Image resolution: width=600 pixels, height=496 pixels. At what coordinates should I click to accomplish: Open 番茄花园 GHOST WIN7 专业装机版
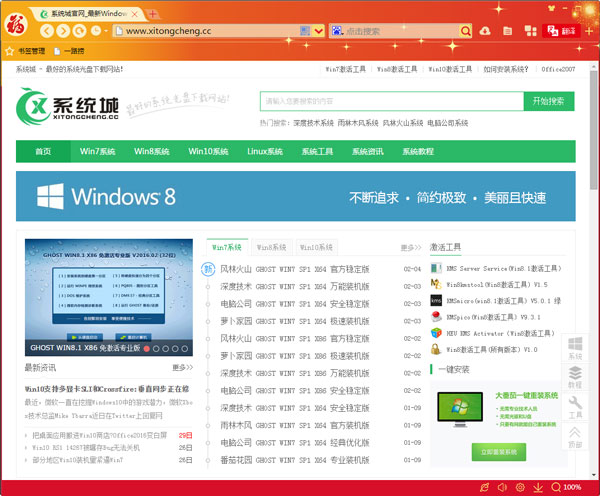coord(295,460)
